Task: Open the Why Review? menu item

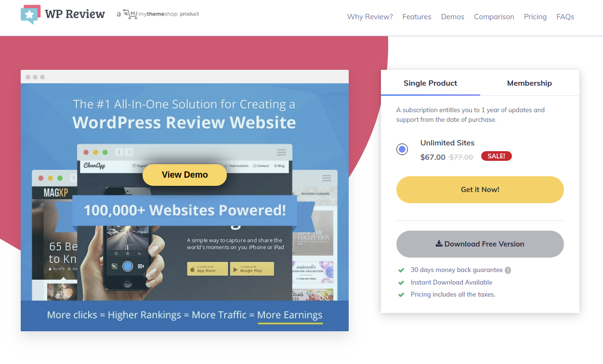Action: pyautogui.click(x=370, y=17)
